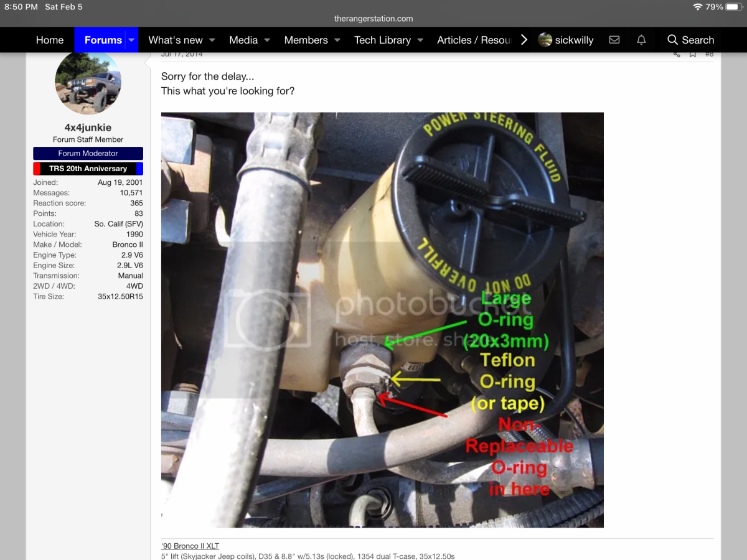Click 'This what you're looking for?' text
This screenshot has width=747, height=560.
(x=228, y=91)
